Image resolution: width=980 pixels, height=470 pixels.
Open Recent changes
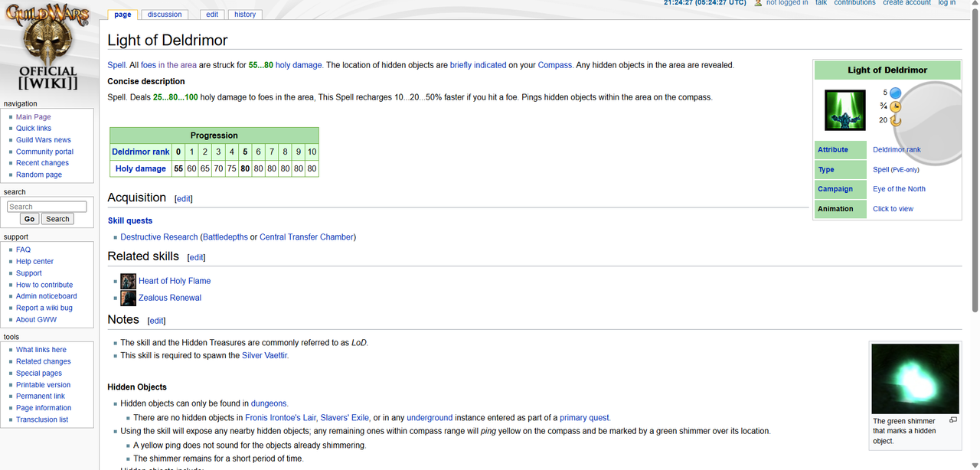43,163
